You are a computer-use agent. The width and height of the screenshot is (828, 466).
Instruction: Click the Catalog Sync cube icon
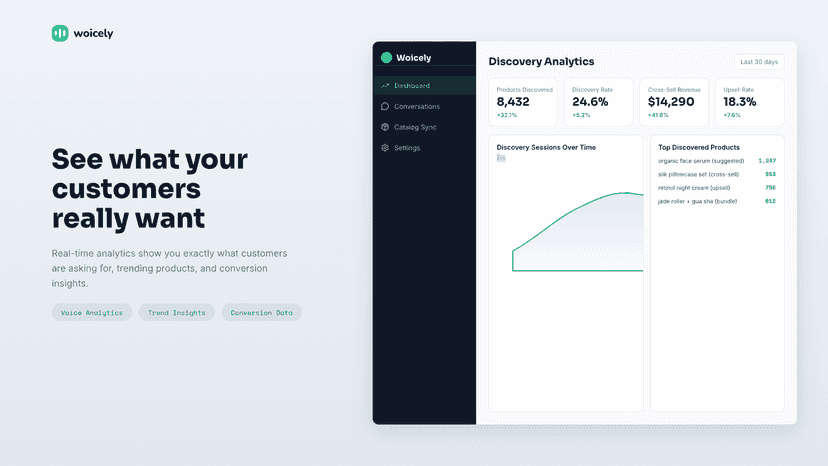(x=385, y=127)
